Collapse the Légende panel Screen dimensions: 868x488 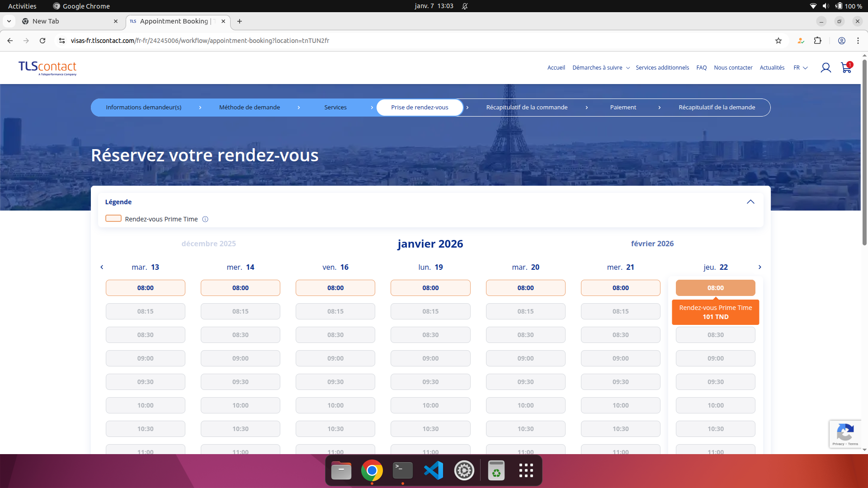(x=750, y=202)
